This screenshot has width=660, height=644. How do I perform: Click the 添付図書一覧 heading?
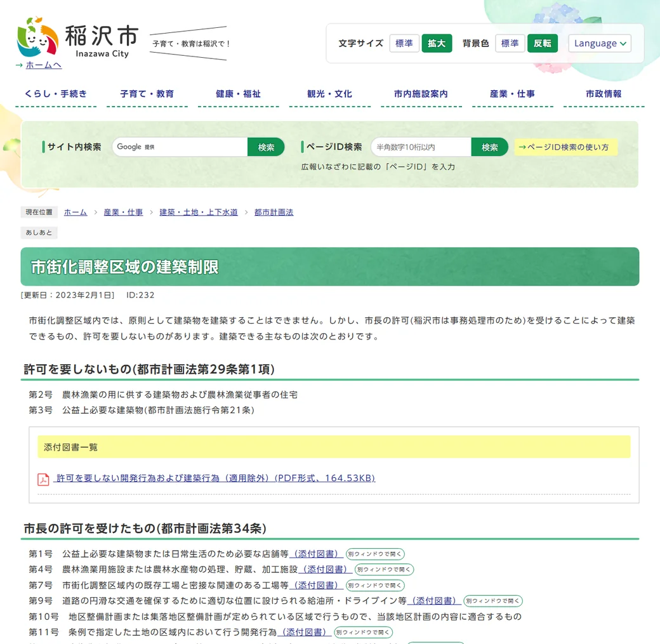click(x=70, y=447)
